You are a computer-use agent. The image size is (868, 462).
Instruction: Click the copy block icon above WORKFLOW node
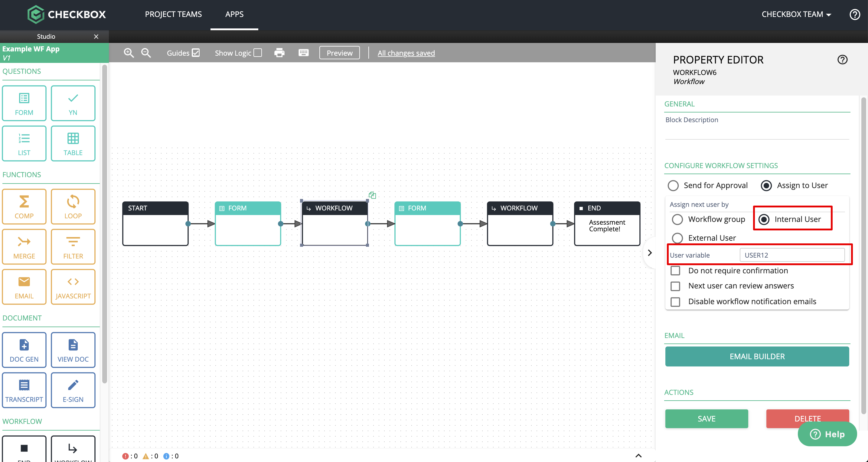[372, 195]
